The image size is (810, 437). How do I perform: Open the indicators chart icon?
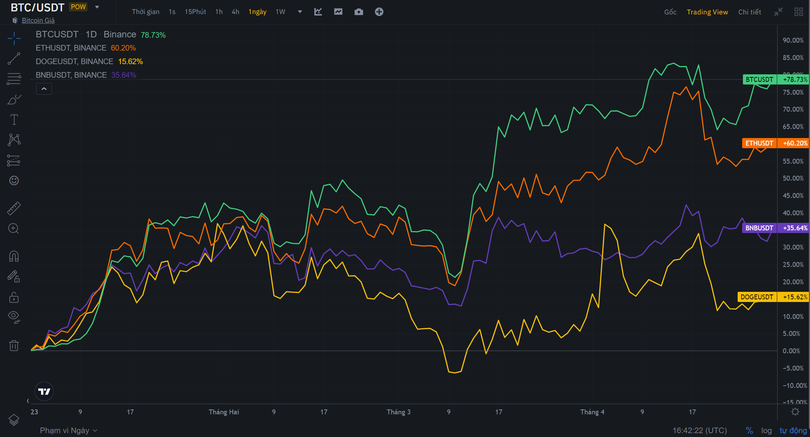(317, 12)
